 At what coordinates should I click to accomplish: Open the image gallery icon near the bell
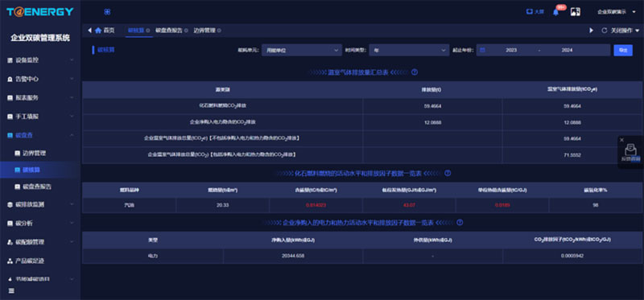[x=576, y=12]
